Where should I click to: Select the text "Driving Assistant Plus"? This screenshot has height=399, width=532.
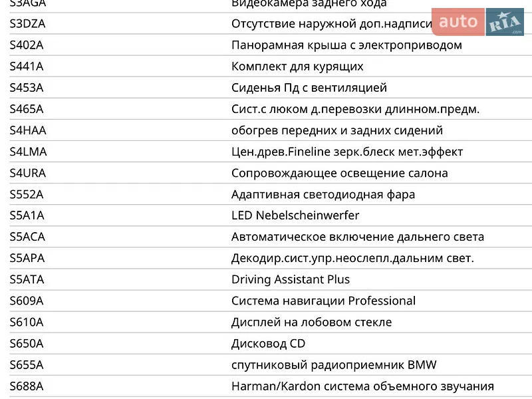point(291,279)
